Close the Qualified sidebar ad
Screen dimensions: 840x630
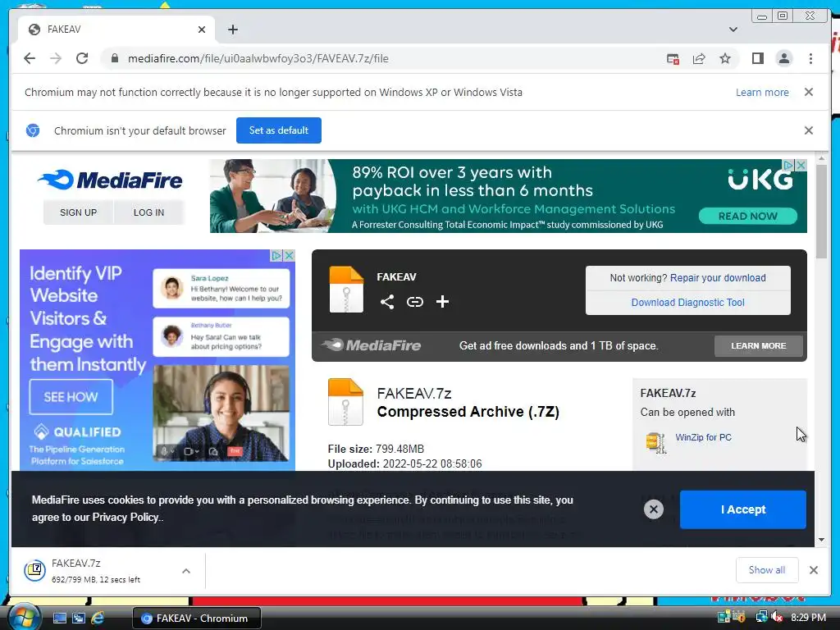click(x=290, y=256)
